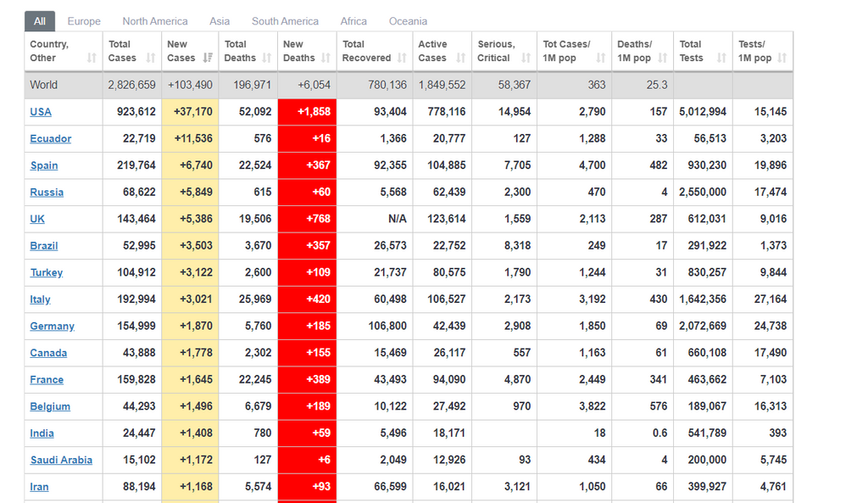This screenshot has width=868, height=503.
Task: Select world deaths per million 25.3
Action: click(x=657, y=85)
